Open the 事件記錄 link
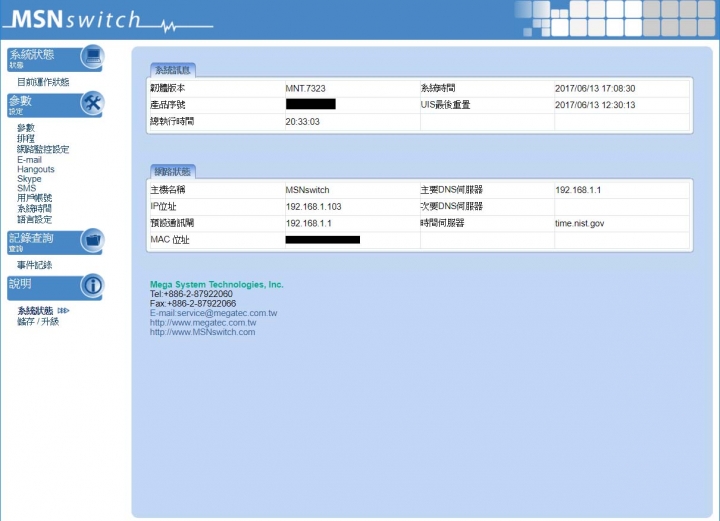Viewport: 720px width, 521px height. pos(34,265)
